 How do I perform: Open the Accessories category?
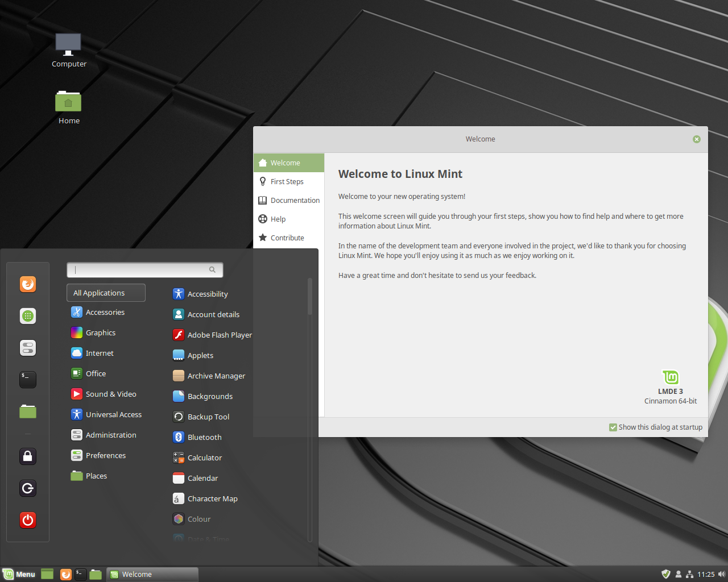106,312
